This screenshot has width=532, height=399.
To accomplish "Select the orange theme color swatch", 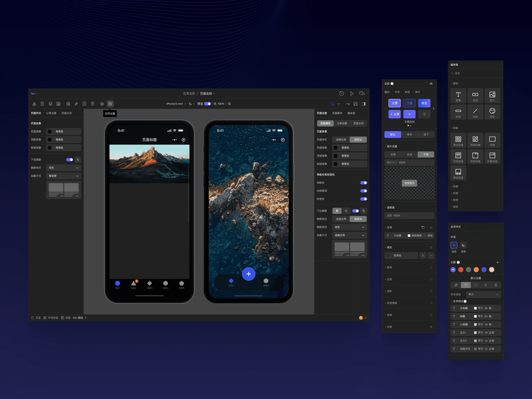I will click(476, 270).
